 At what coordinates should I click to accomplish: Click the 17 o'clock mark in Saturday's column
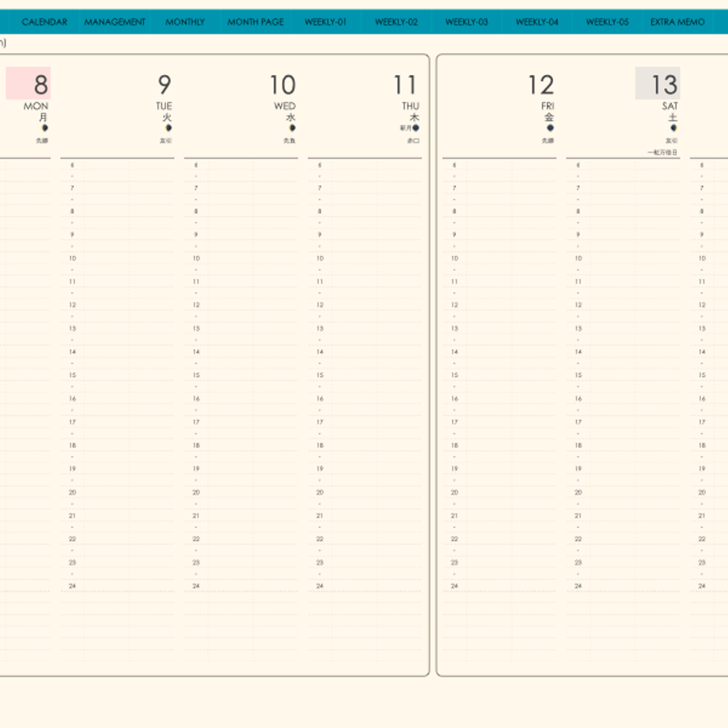[x=578, y=422]
